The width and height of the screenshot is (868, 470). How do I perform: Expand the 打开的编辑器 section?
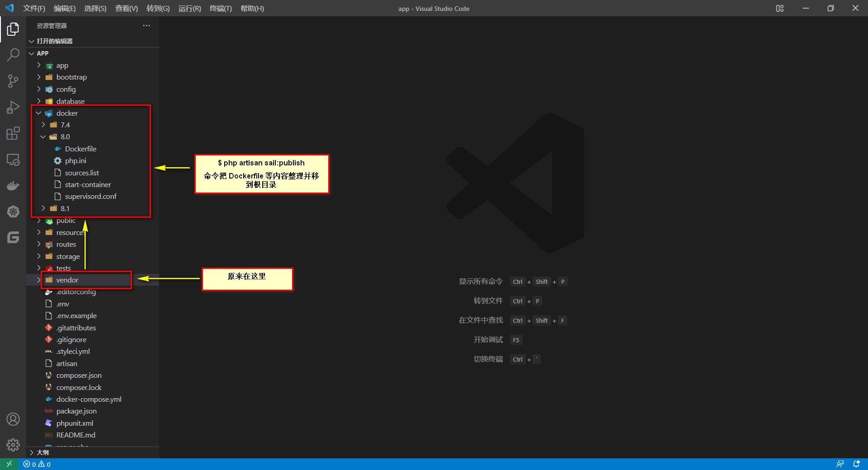coord(93,41)
